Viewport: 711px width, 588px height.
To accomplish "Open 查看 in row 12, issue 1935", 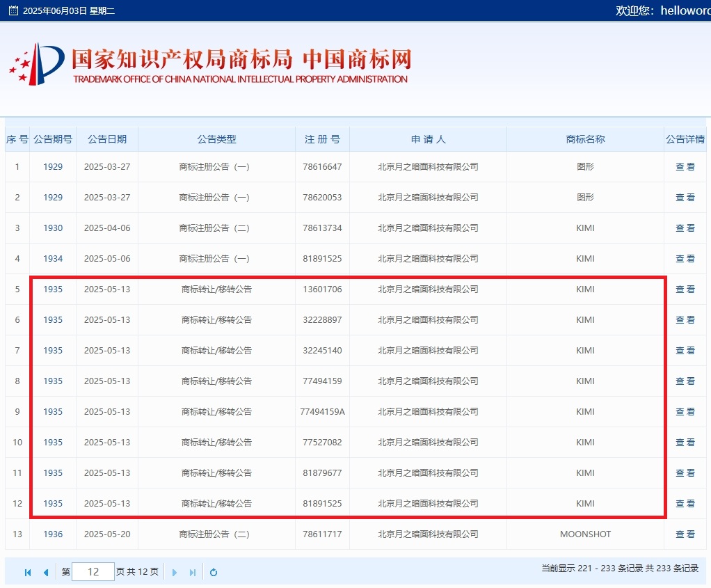I will (x=685, y=504).
